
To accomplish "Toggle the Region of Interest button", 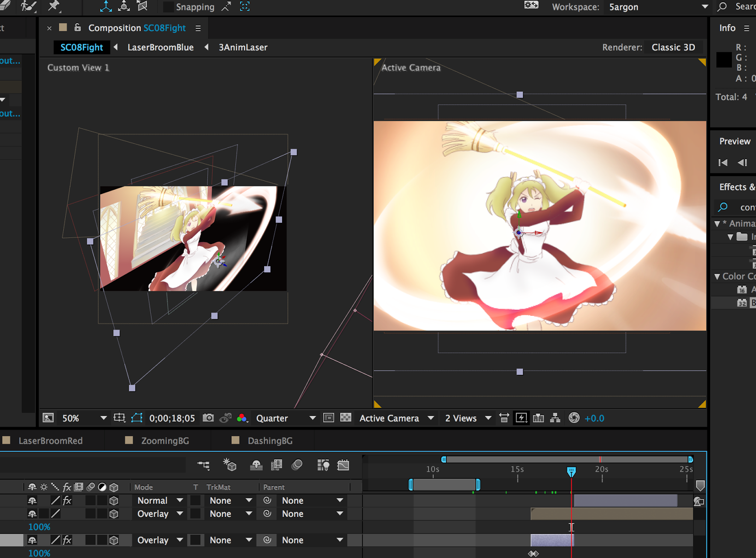I will click(x=328, y=418).
